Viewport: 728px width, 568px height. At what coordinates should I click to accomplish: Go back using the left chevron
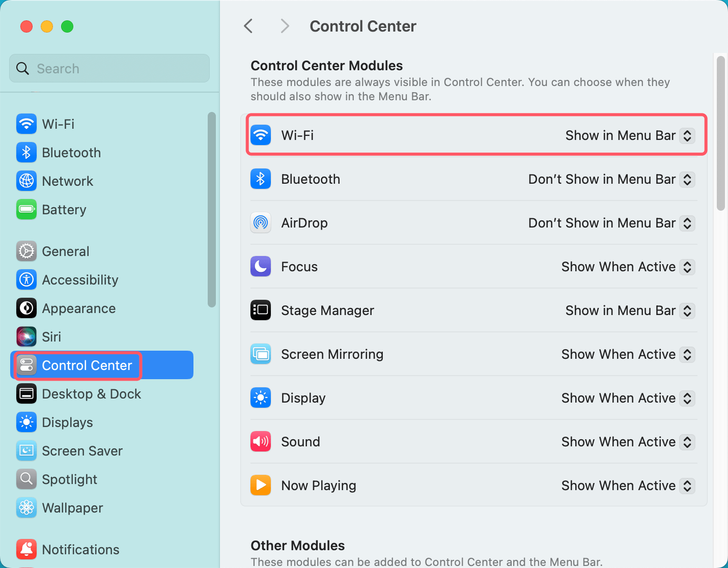coord(248,26)
